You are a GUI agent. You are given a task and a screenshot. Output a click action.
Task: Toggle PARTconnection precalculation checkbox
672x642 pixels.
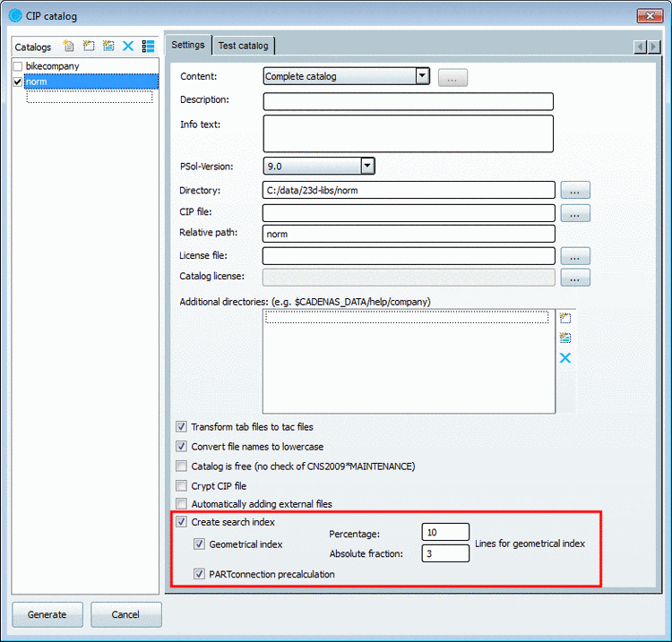click(x=199, y=574)
